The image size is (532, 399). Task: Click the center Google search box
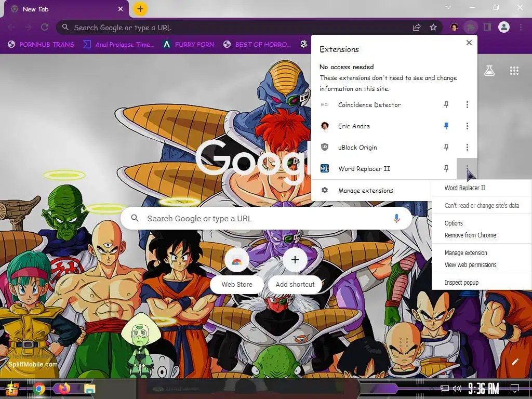(x=267, y=219)
